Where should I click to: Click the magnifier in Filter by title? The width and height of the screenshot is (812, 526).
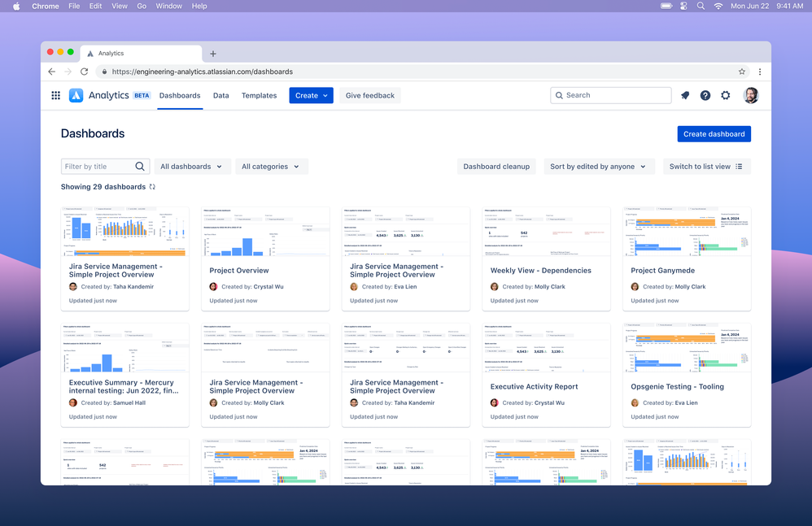(140, 167)
